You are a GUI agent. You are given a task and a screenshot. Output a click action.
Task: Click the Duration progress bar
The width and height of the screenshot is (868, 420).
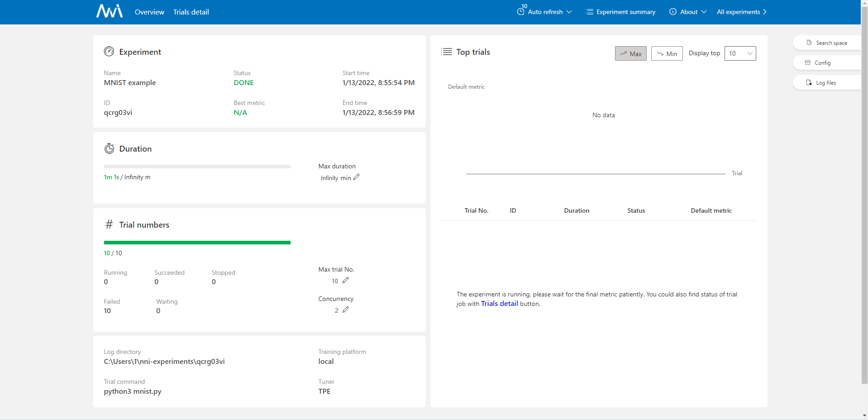click(x=197, y=167)
